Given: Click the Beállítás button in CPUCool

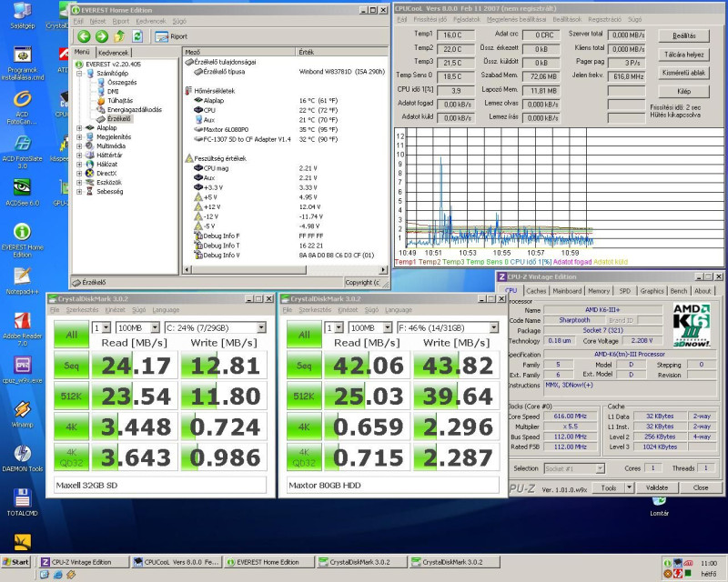Looking at the screenshot, I should [x=684, y=35].
